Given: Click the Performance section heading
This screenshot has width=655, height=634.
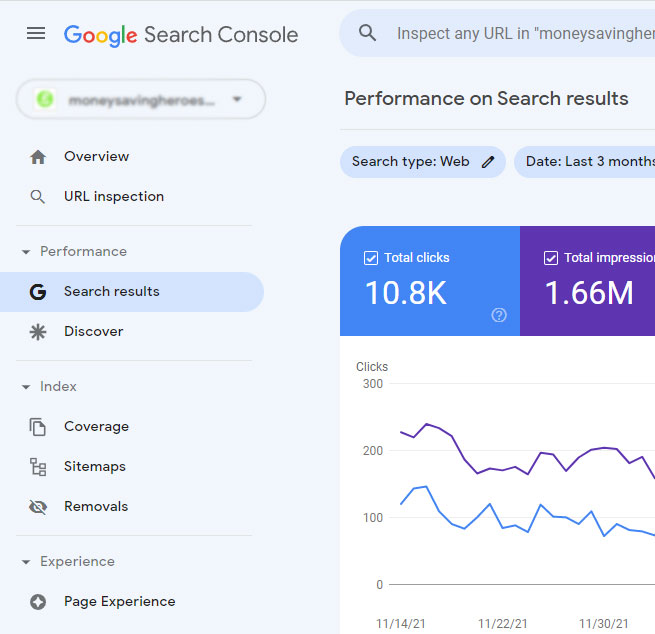Looking at the screenshot, I should (x=83, y=251).
